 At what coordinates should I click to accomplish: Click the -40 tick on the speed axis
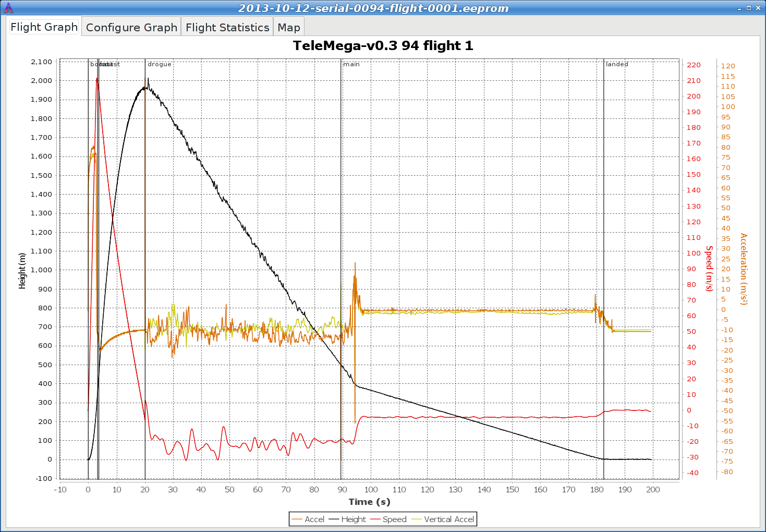point(693,473)
